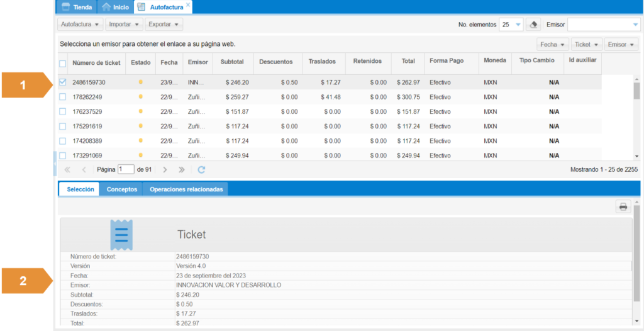
Task: Go to first page arrow
Action: tap(67, 169)
